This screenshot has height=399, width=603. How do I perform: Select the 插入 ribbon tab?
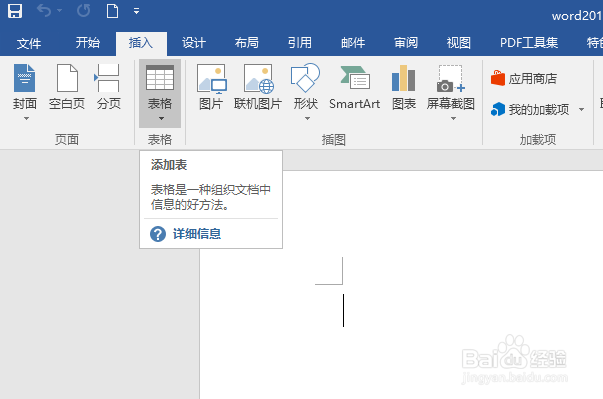coord(141,43)
